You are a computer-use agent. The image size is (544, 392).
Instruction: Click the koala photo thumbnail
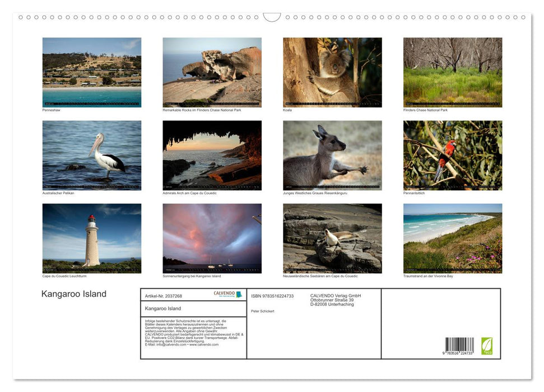tap(332, 72)
